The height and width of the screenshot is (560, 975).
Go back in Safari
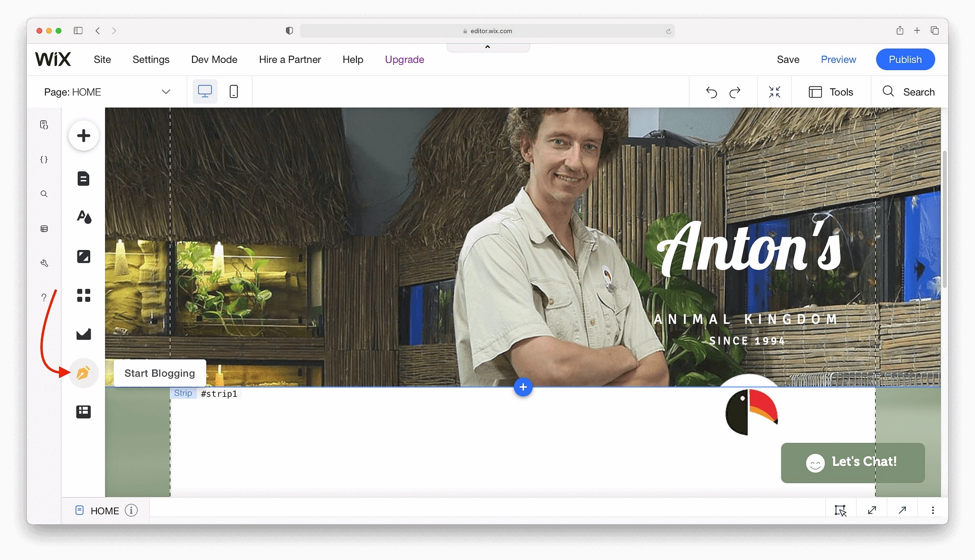tap(97, 31)
